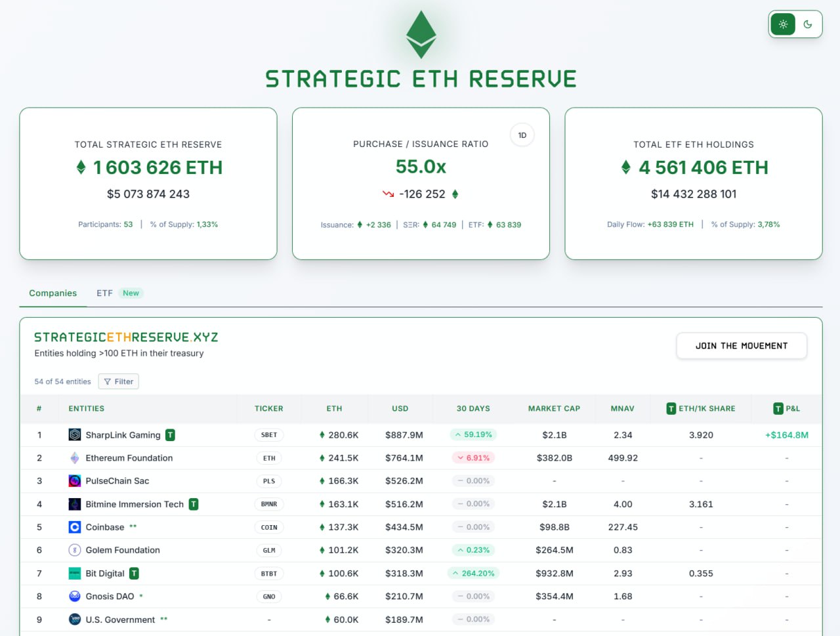
Task: Click the U.S. Government logo icon
Action: [75, 620]
